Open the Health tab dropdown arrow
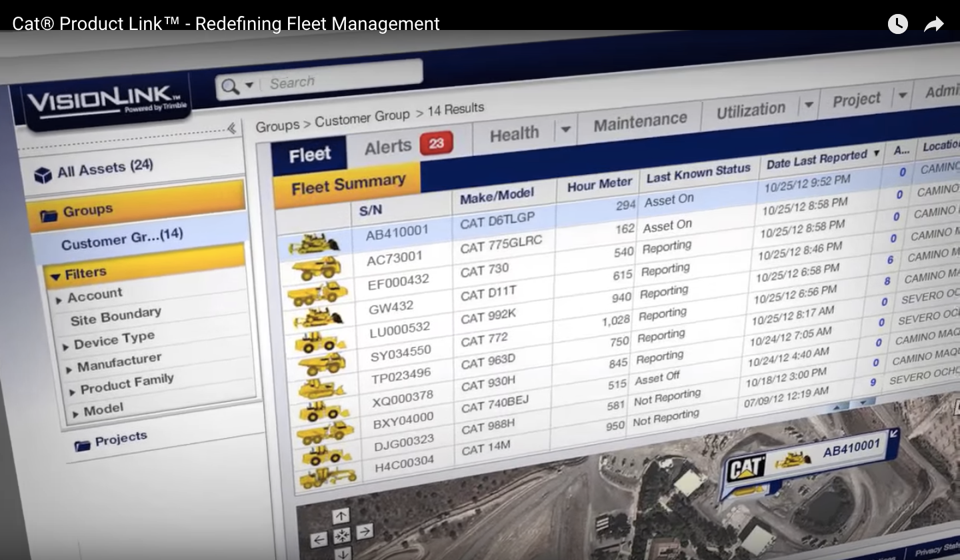The width and height of the screenshot is (960, 560). [x=565, y=130]
